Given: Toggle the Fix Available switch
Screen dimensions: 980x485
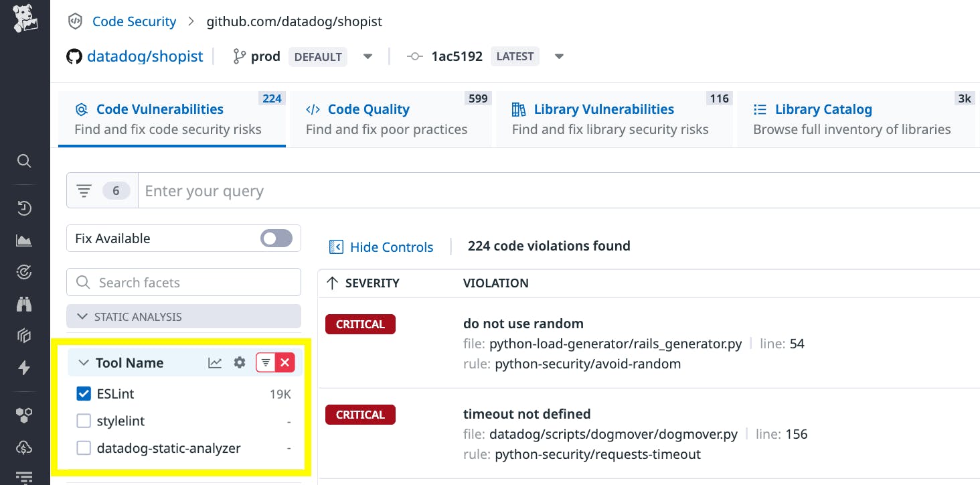Looking at the screenshot, I should (276, 238).
